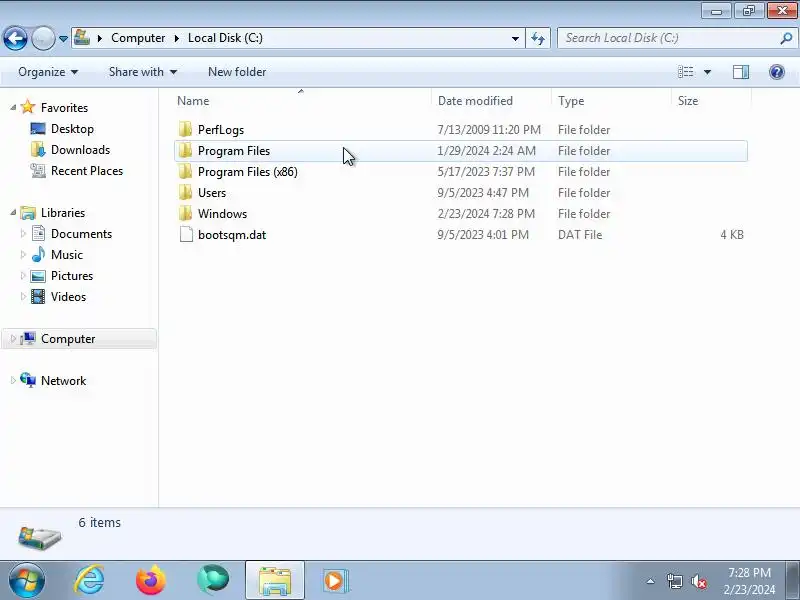Viewport: 800px width, 600px height.
Task: Click the Users folder name
Action: tap(212, 193)
